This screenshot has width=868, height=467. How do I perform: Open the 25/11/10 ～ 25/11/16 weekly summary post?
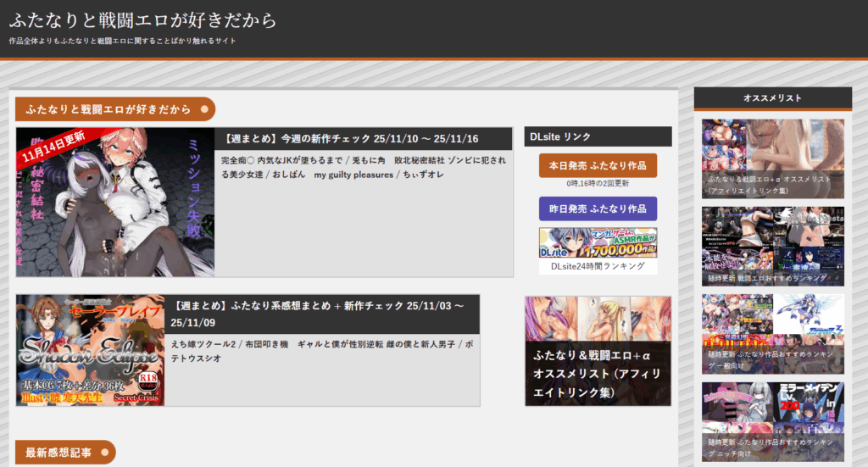coord(352,139)
